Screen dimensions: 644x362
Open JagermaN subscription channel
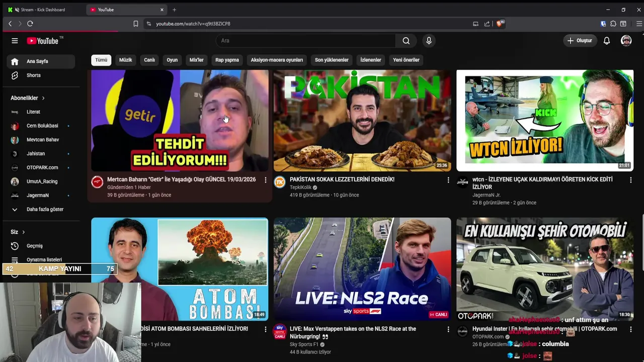coord(41,195)
